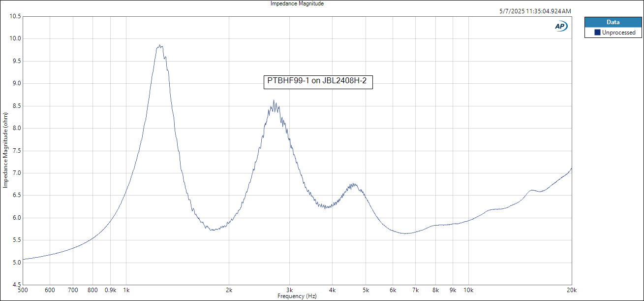Click the 7k x-axis tick label

416,290
